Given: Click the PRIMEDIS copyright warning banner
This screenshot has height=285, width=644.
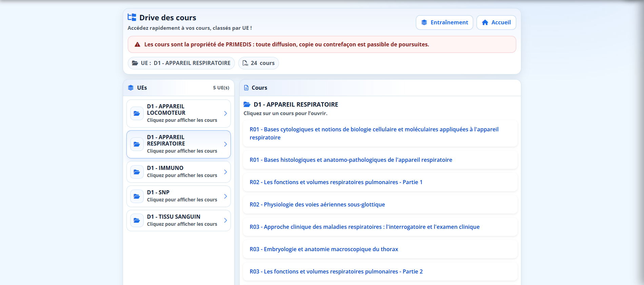Looking at the screenshot, I should point(322,44).
